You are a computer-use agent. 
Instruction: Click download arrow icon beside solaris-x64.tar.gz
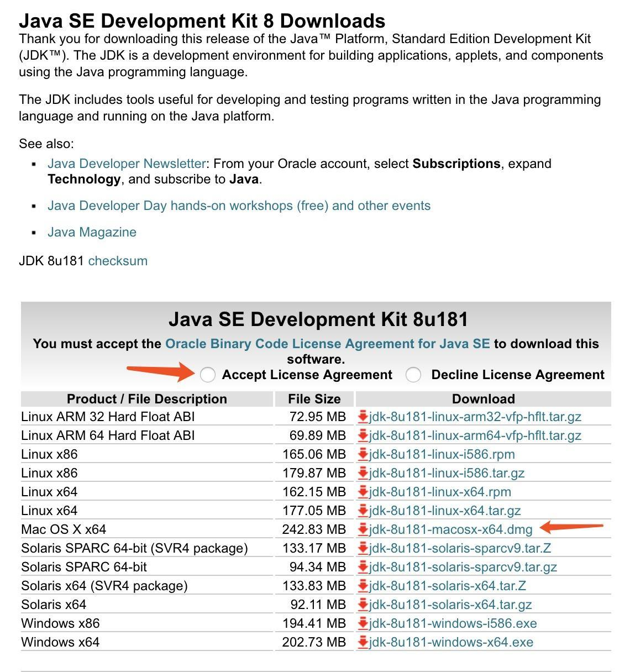click(363, 605)
